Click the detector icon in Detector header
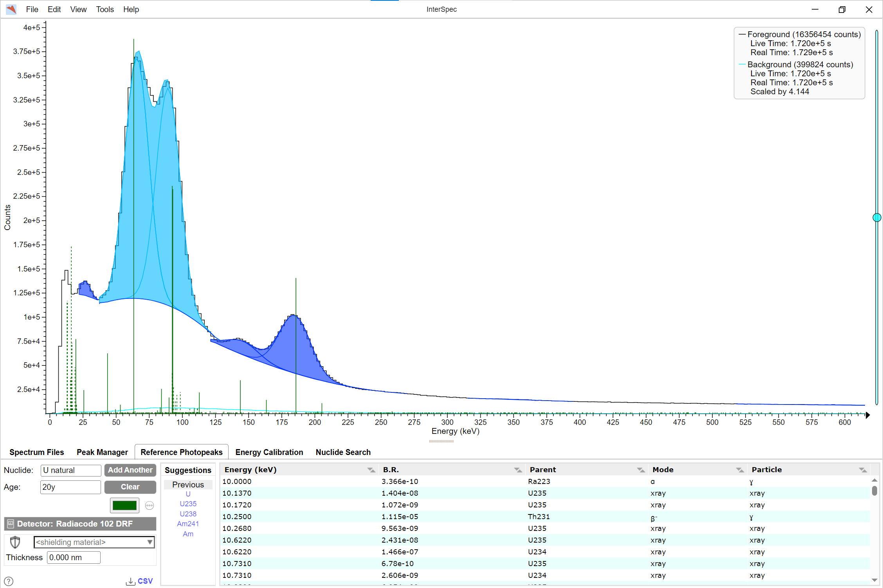The width and height of the screenshot is (883, 588). 11,524
